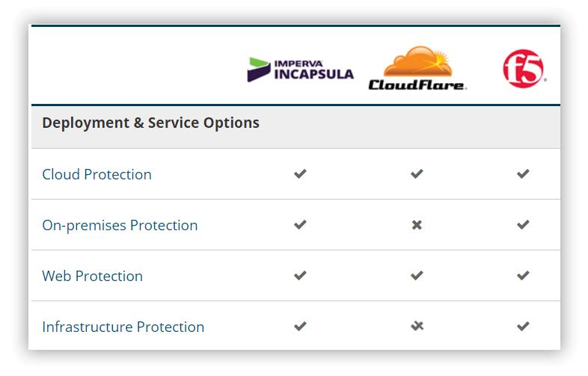Viewport: 588px width, 376px height.
Task: Click the Imperva Incapsula logo
Action: tap(300, 69)
